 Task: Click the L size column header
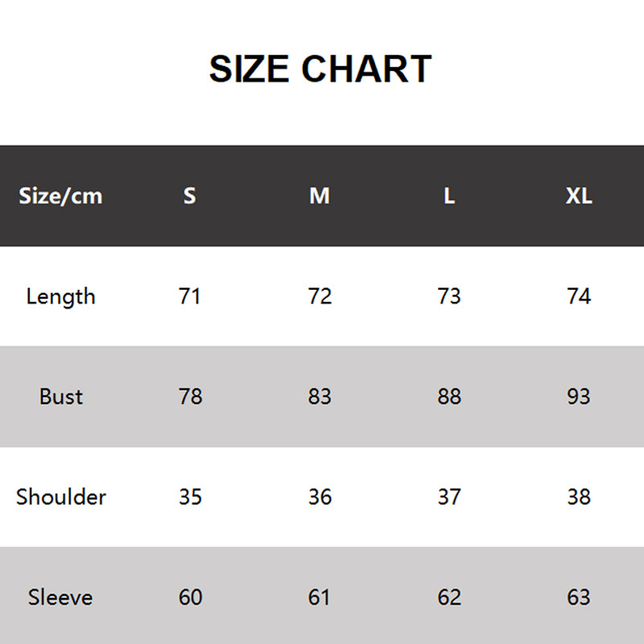pyautogui.click(x=449, y=196)
